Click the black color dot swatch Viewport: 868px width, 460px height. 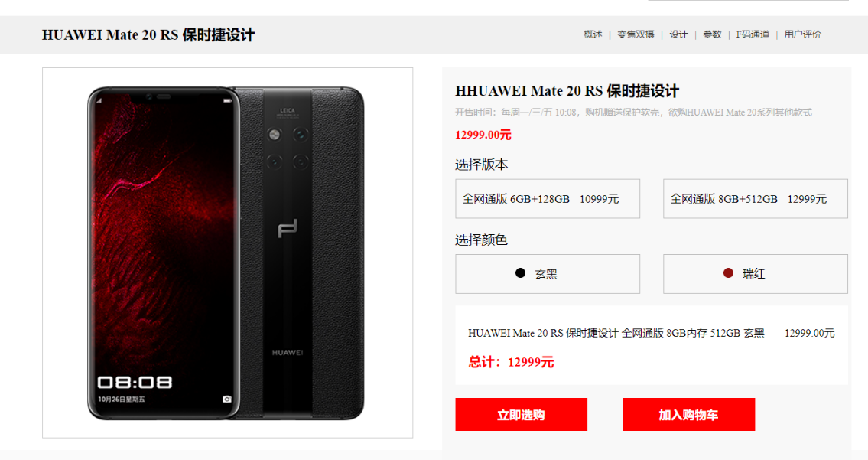coord(520,272)
